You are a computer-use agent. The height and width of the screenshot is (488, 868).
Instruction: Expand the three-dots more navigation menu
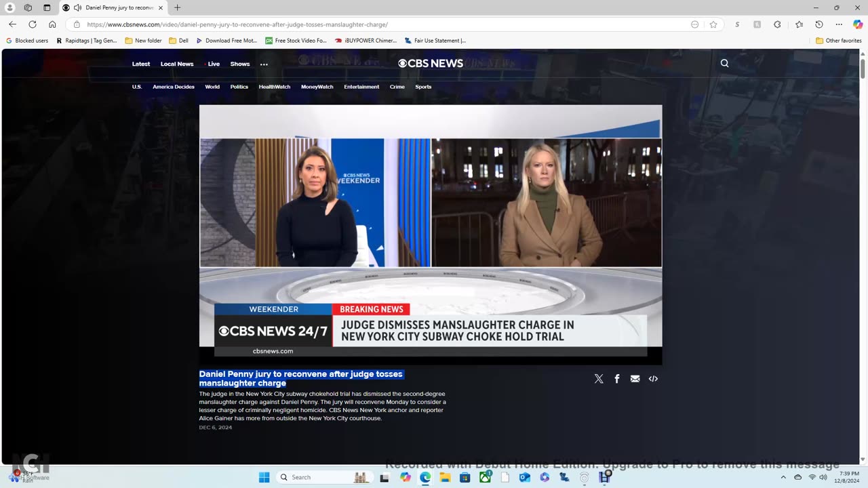(x=264, y=64)
